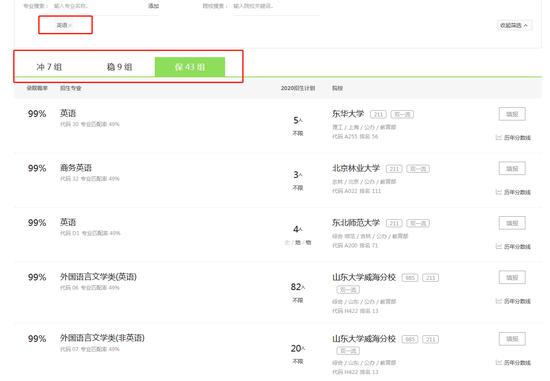This screenshot has height=381, width=550.
Task: Click the 外国语言文学类(非英语) major name
Action: [102, 338]
